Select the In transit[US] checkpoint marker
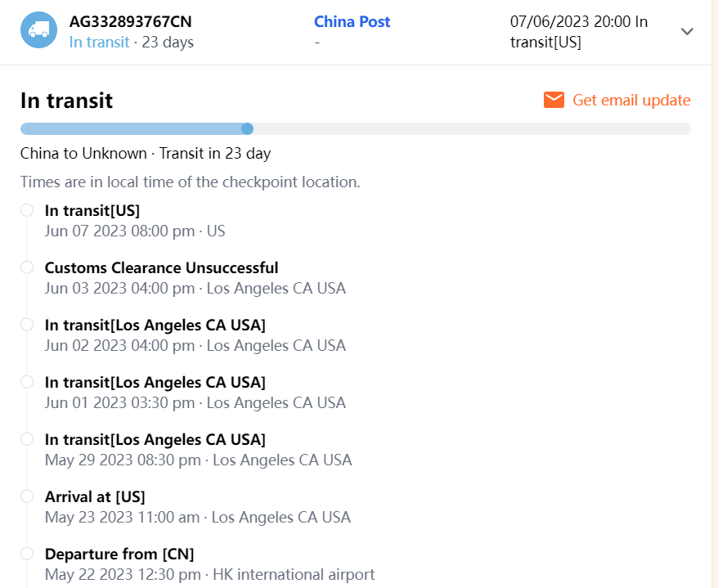The height and width of the screenshot is (588, 718). (27, 210)
